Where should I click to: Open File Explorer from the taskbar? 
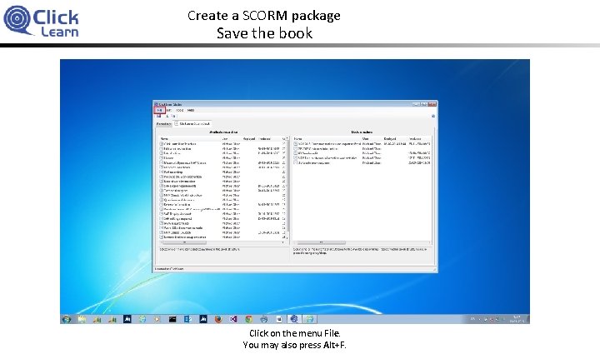[x=82, y=319]
